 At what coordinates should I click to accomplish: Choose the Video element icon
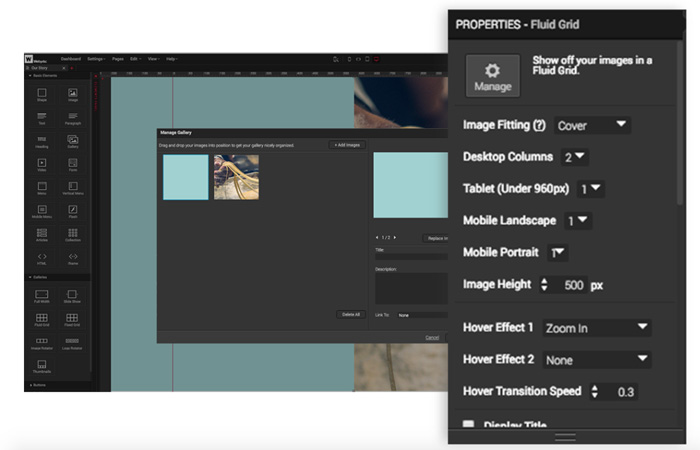tap(42, 165)
